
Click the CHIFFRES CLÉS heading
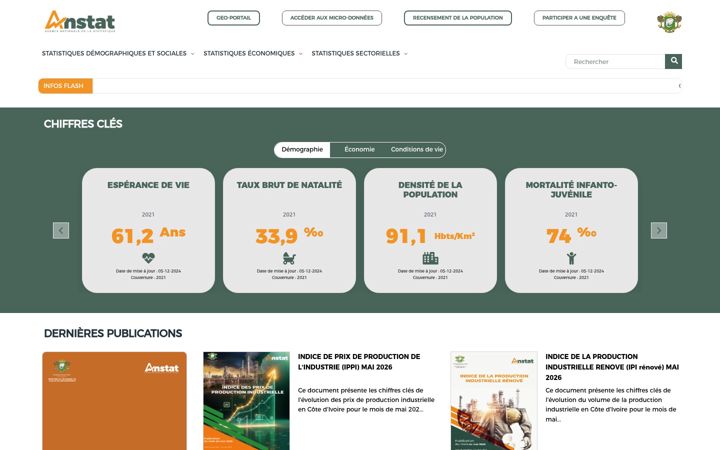83,124
